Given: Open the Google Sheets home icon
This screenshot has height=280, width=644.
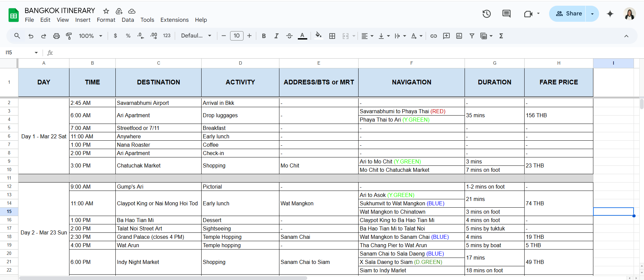Looking at the screenshot, I should (x=13, y=15).
